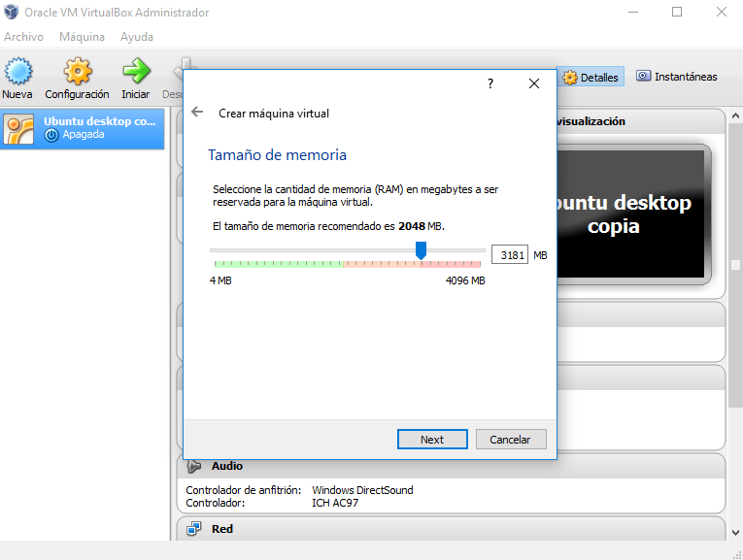Click the window resize grip corner
The image size is (743, 560).
pos(737,554)
